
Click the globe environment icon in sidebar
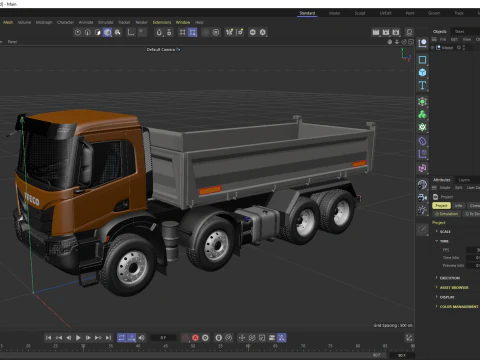click(x=422, y=184)
